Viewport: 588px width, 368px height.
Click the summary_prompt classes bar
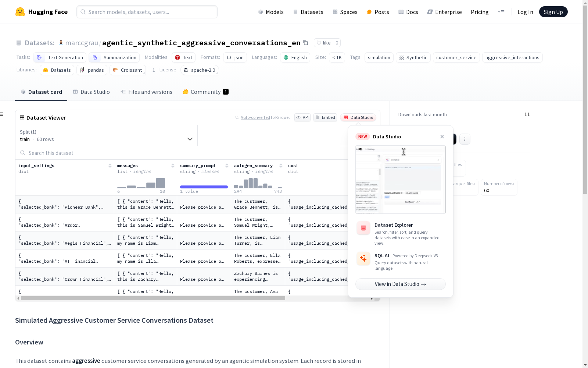[x=204, y=187]
